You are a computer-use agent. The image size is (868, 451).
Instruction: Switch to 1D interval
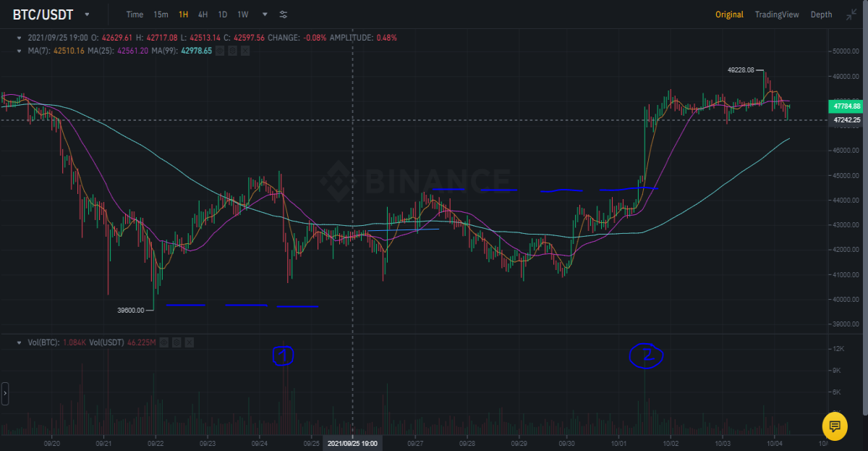point(223,14)
